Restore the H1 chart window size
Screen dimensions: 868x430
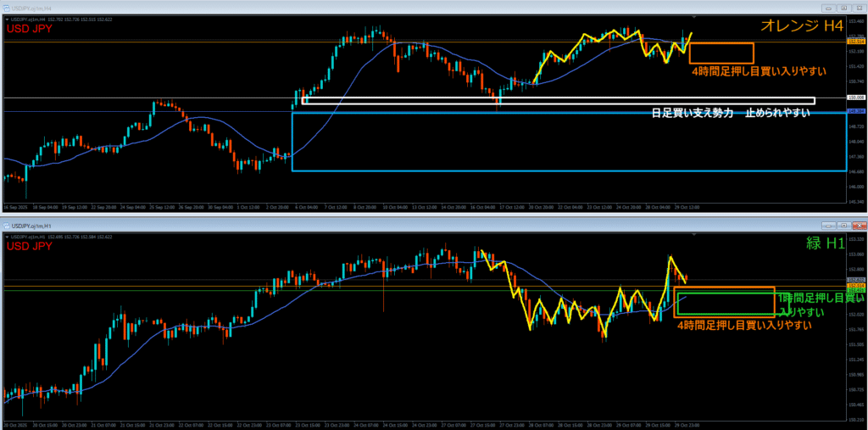click(x=843, y=225)
